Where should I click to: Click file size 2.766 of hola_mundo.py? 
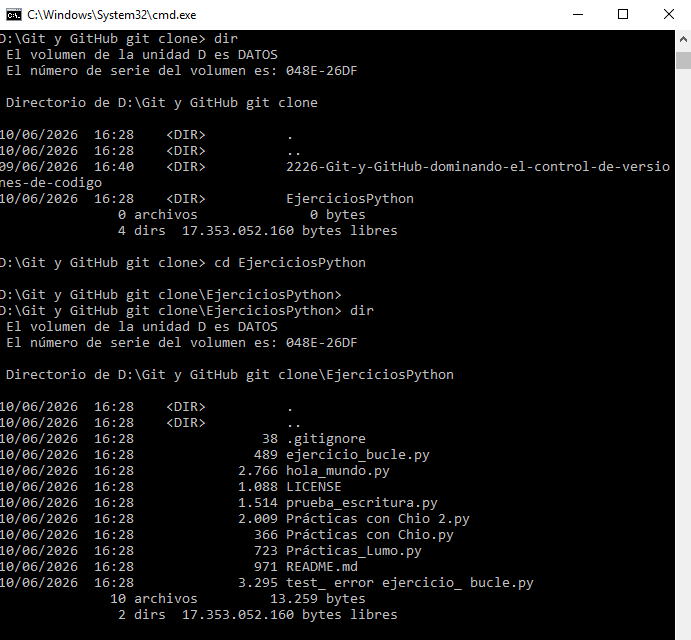(x=258, y=471)
